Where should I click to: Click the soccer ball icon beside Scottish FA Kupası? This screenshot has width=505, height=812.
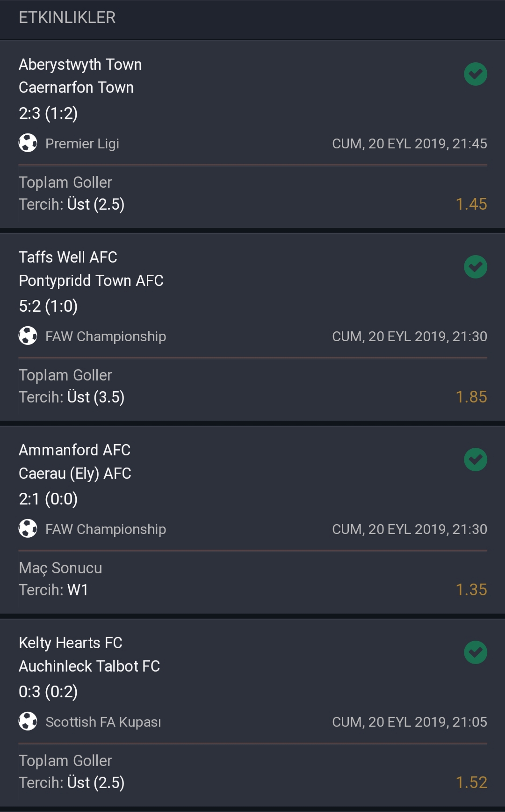tap(28, 722)
